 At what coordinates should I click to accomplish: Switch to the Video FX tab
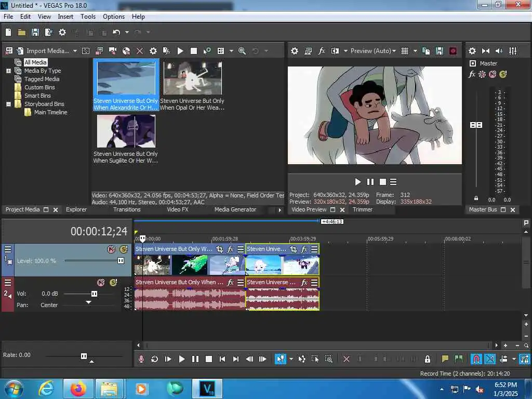point(178,210)
